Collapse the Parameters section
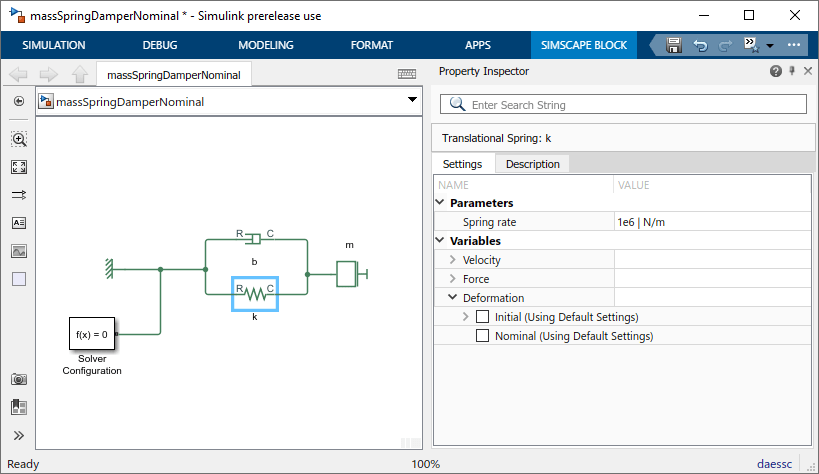This screenshot has height=474, width=819. [x=441, y=203]
